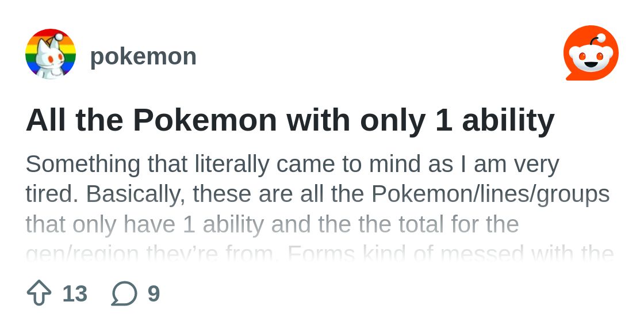
Task: Open the post titled All the Pokemon with only 1 ability
Action: click(290, 120)
